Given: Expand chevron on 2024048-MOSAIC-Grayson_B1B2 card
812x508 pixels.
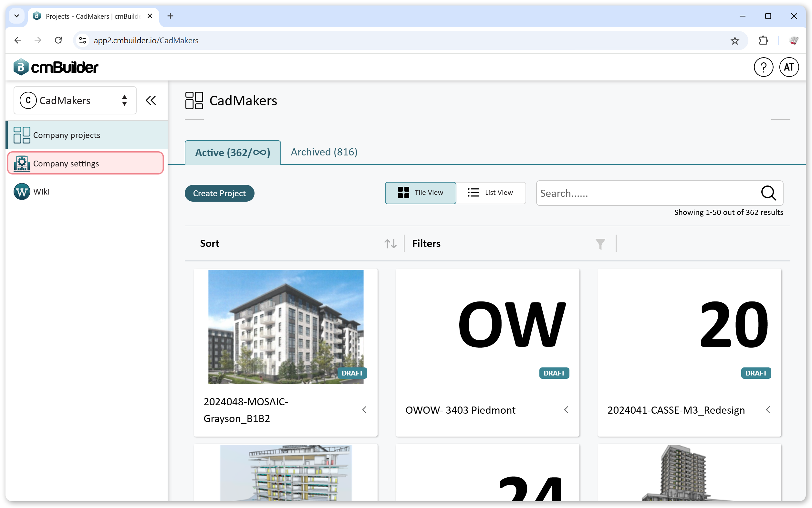Looking at the screenshot, I should 364,409.
